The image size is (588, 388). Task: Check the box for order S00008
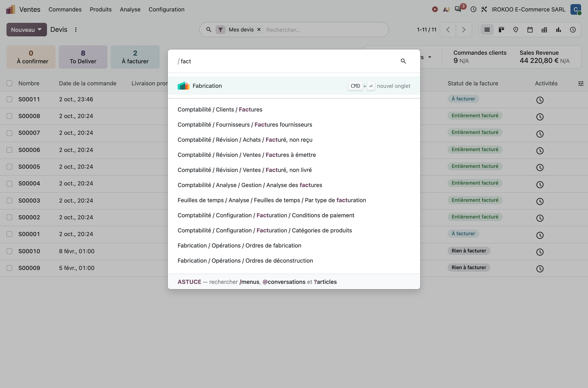9,116
